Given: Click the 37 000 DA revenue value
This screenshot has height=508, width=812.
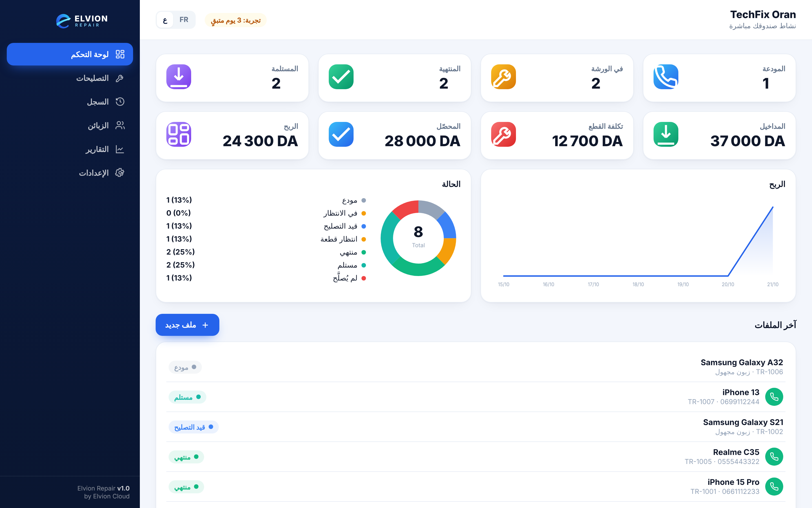Looking at the screenshot, I should pyautogui.click(x=747, y=141).
